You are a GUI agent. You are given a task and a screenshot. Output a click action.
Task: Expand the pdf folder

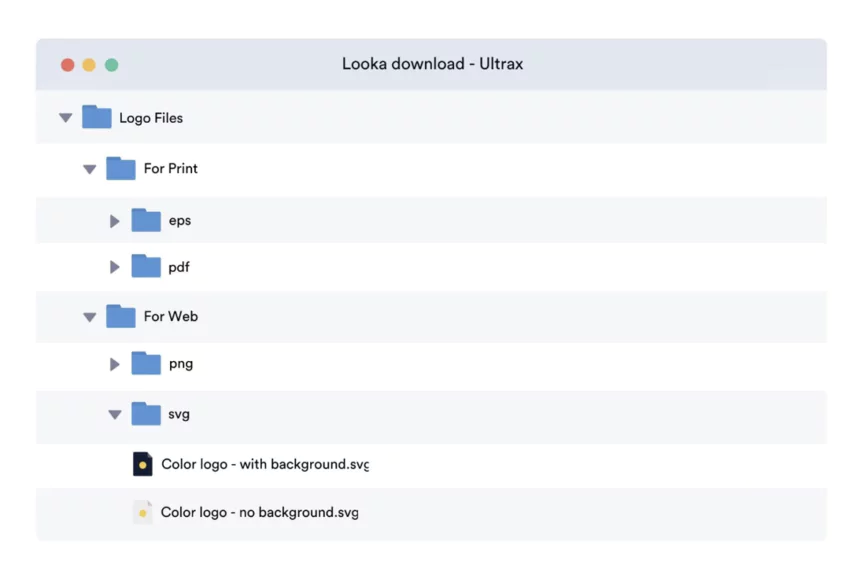pos(114,266)
